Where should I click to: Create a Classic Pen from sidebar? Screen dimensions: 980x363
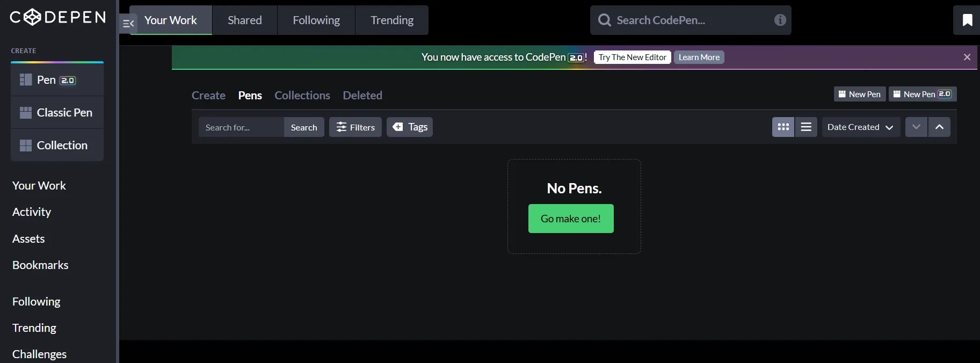tap(57, 113)
